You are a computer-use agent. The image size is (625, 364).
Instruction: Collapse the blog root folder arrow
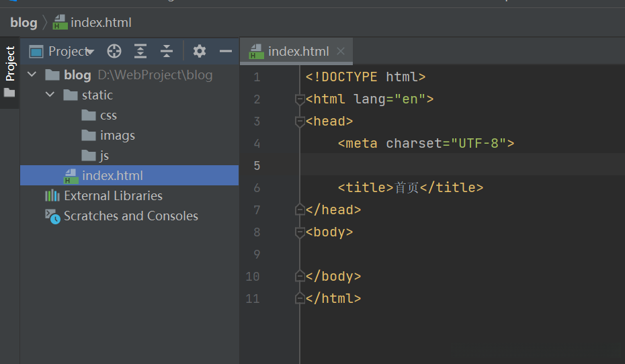32,75
